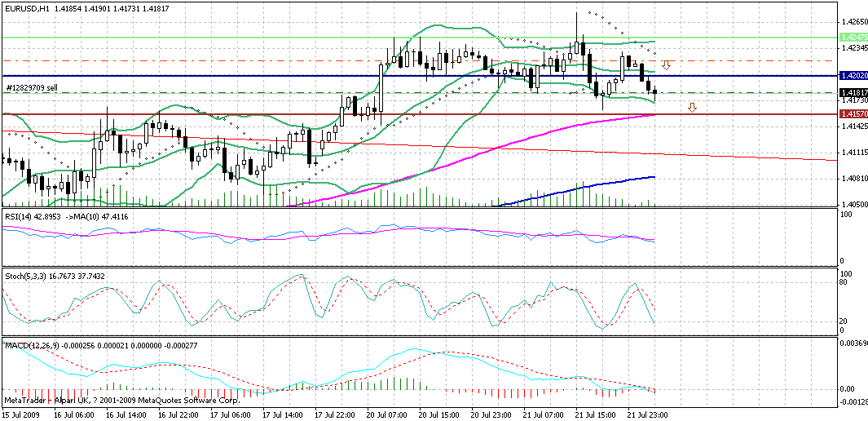Click the 80 level on Stochastic scale
The height and width of the screenshot is (421, 868).
point(844,281)
